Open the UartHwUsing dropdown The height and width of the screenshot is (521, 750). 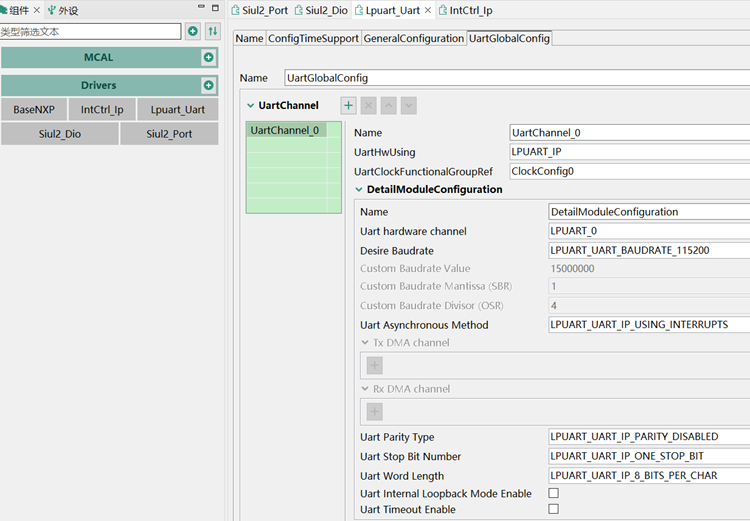[629, 152]
